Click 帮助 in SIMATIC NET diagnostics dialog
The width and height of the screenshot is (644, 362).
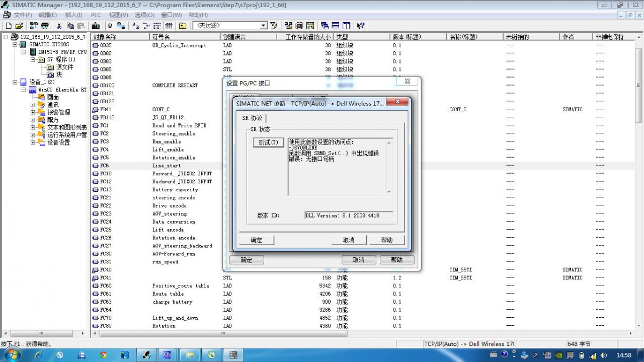(387, 240)
